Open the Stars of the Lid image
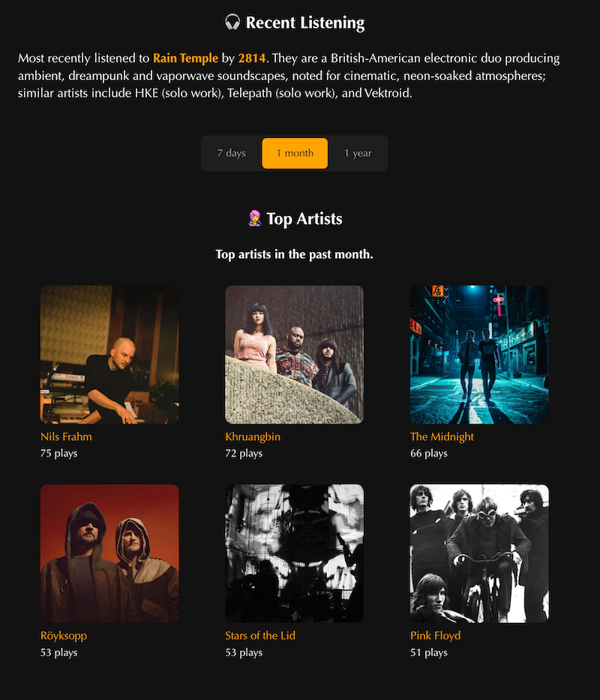 (295, 554)
